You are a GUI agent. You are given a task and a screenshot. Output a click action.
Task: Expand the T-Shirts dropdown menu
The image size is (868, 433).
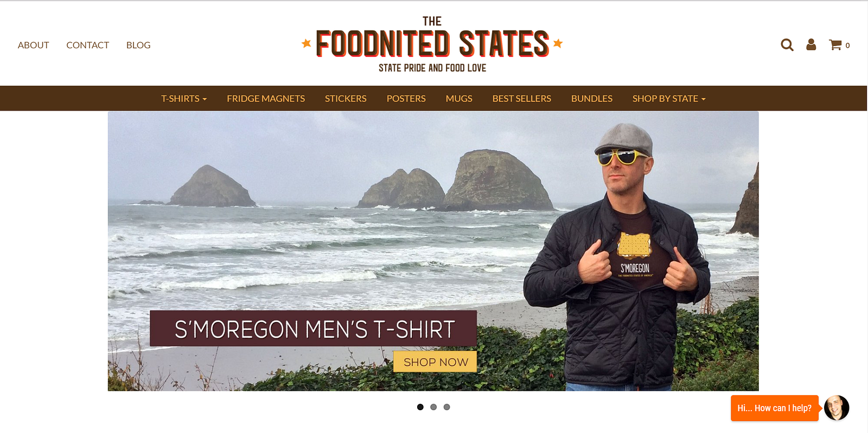184,99
